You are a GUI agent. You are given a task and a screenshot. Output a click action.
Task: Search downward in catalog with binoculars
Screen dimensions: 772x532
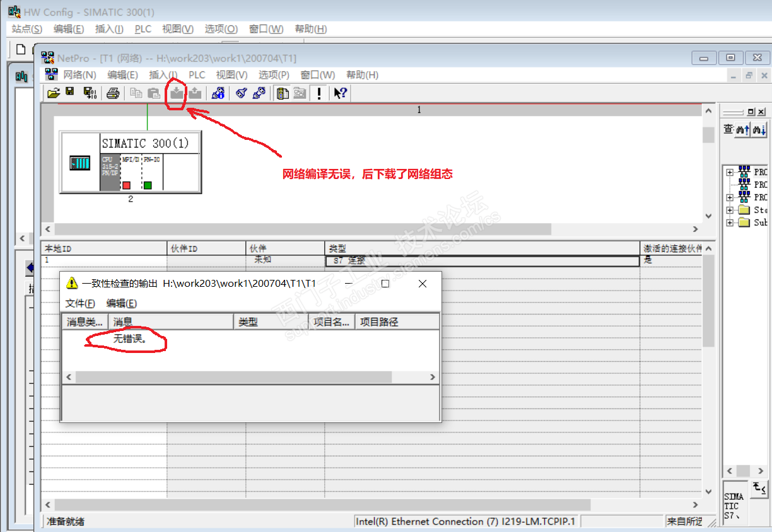tap(759, 130)
